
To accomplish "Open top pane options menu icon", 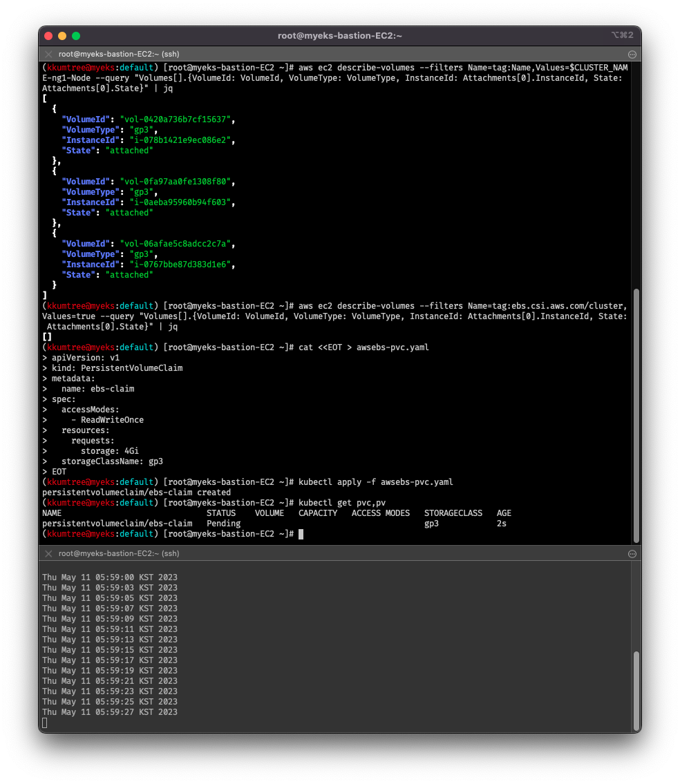I will pyautogui.click(x=632, y=55).
